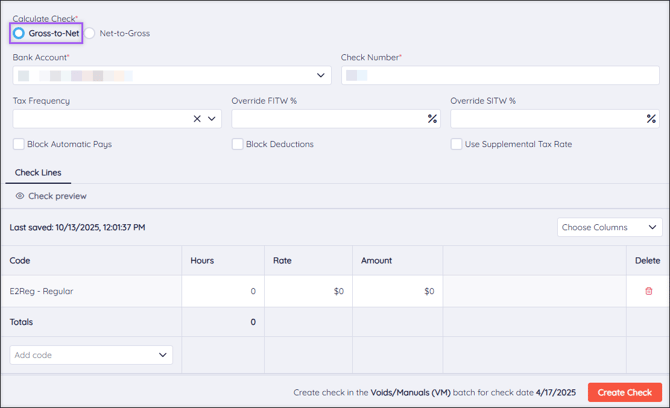Focus the Override SITW % field
The image size is (670, 408).
(555, 119)
